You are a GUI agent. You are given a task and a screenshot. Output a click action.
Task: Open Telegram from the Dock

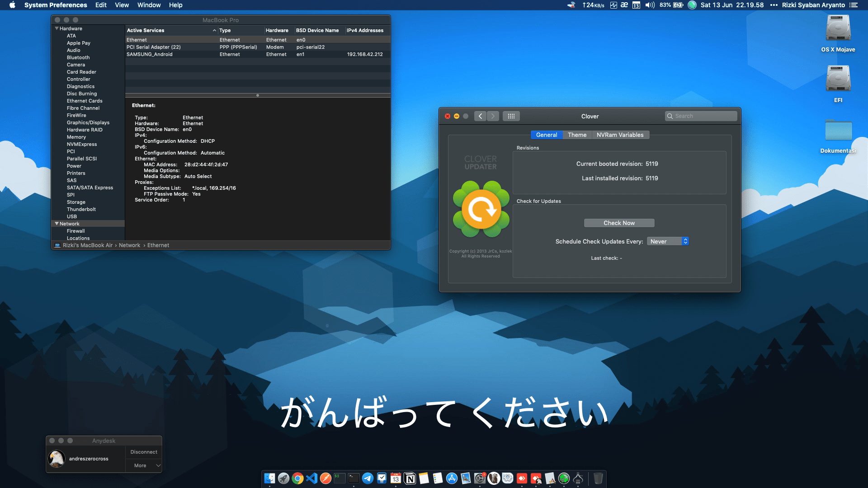(x=368, y=478)
